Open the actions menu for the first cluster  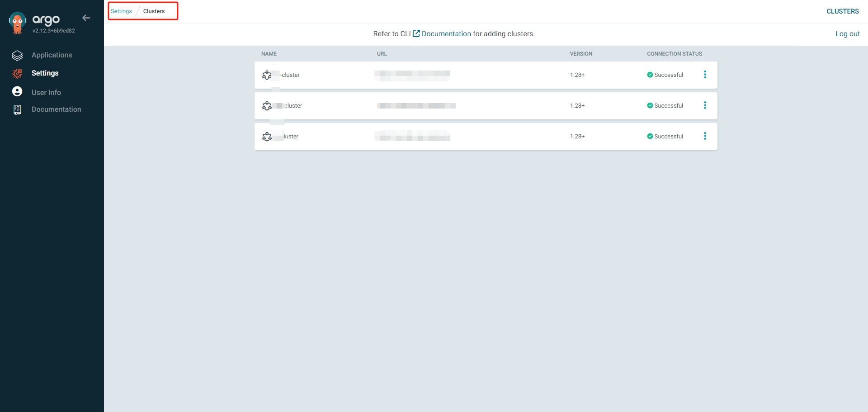coord(705,75)
